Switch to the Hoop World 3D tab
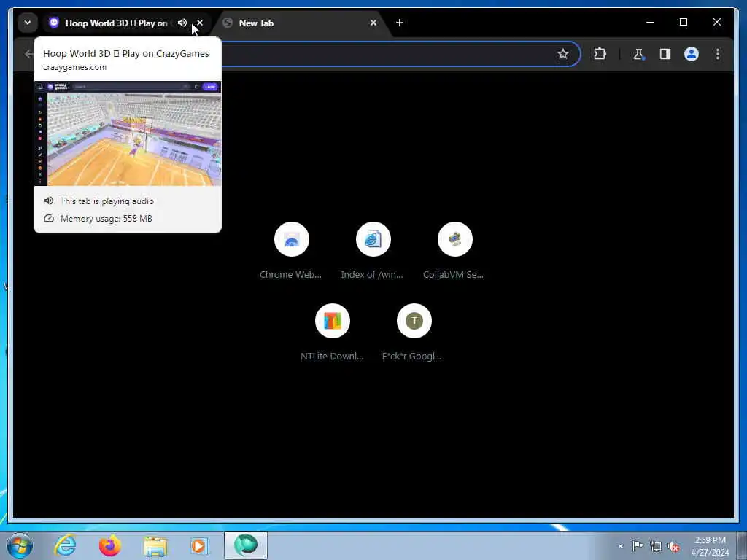This screenshot has width=747, height=560. (x=116, y=23)
